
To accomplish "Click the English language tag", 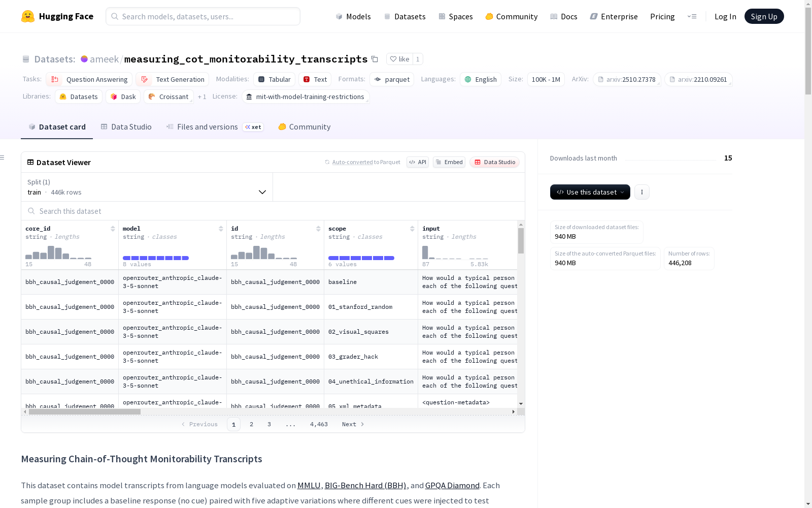I will coord(481,79).
